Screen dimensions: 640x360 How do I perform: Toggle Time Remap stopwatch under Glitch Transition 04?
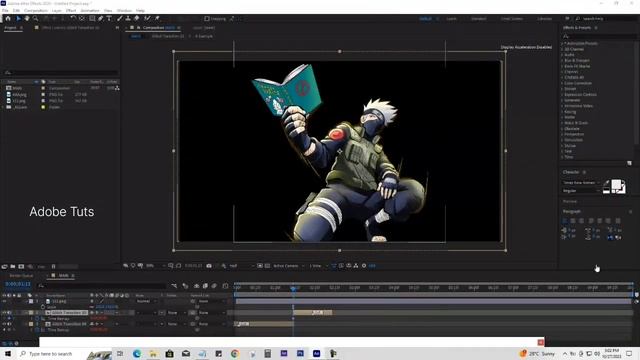38,330
